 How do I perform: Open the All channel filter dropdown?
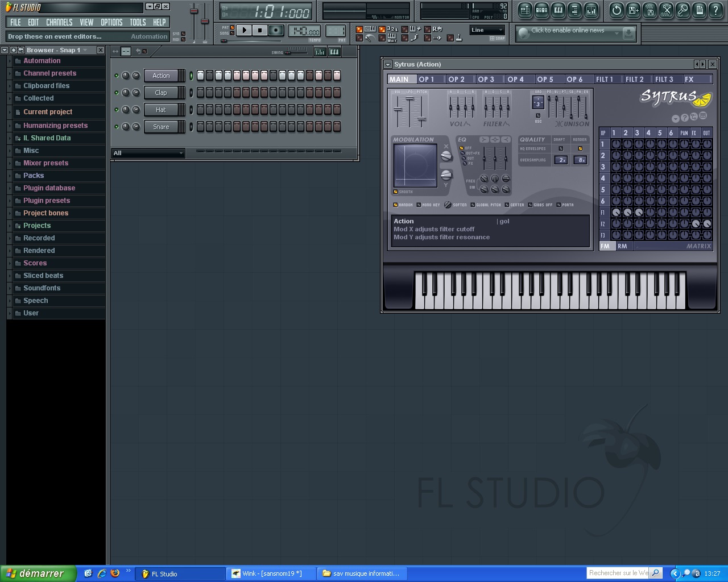148,153
